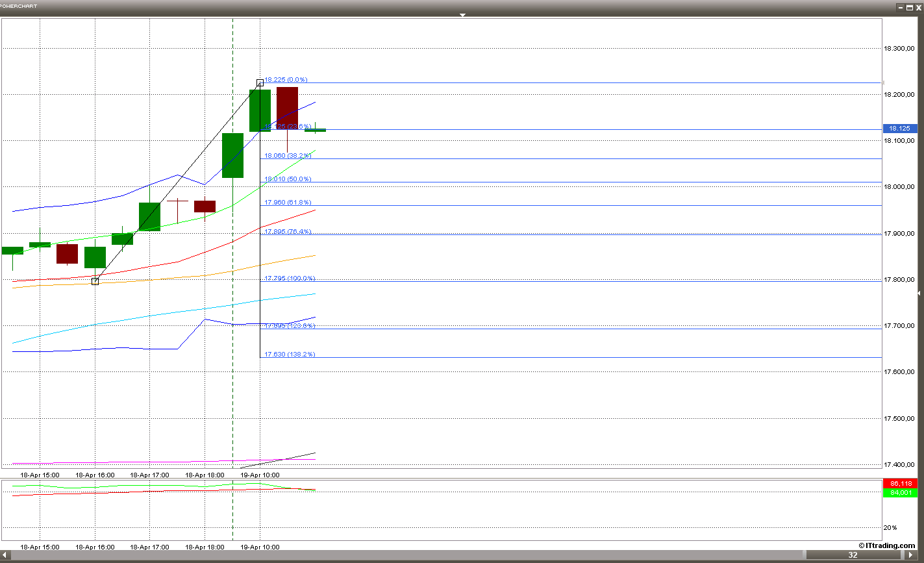Viewport: 924px width, 563px height.
Task: Click the 18.225 (0.0%) Fibonacci label
Action: 286,79
